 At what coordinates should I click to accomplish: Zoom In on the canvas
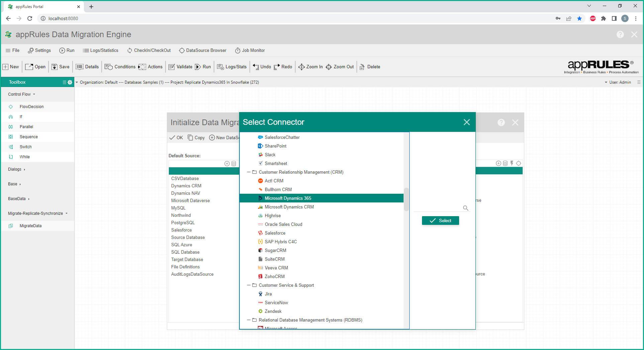coord(310,67)
